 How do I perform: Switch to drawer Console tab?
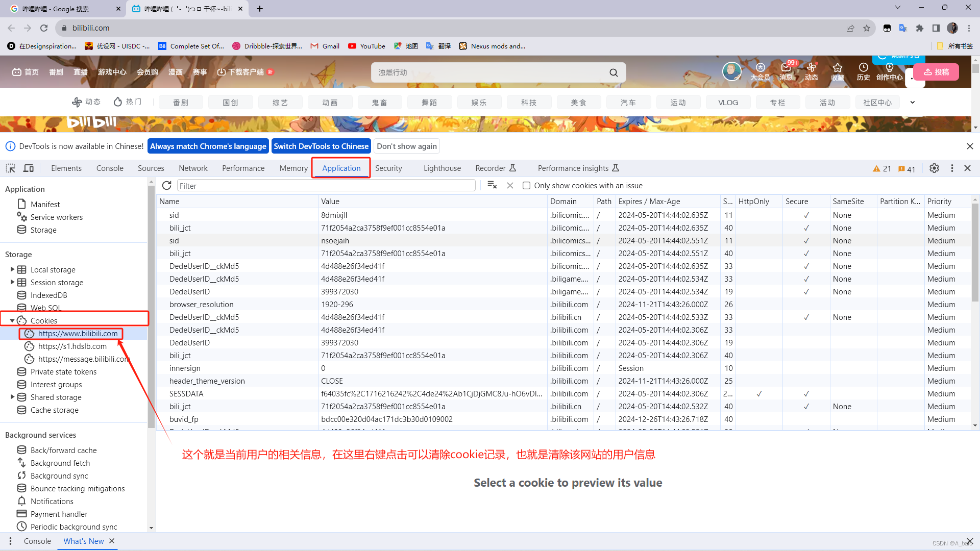pos(37,541)
